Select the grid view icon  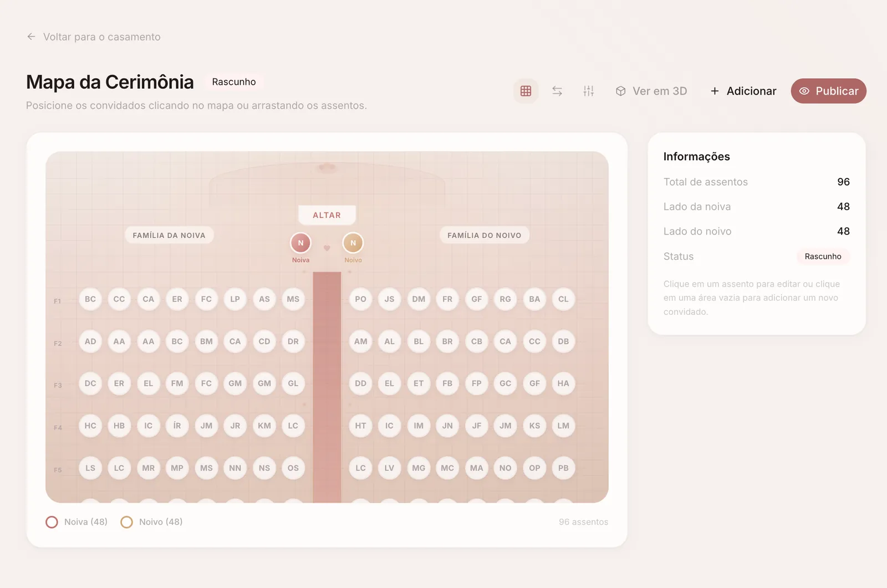[526, 91]
